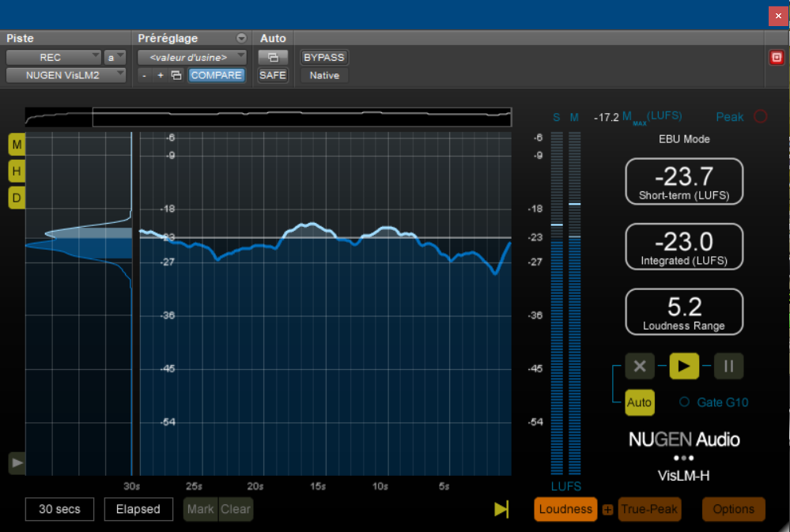
Task: Click the Integrated (LUFS) readout box
Action: coord(684,247)
